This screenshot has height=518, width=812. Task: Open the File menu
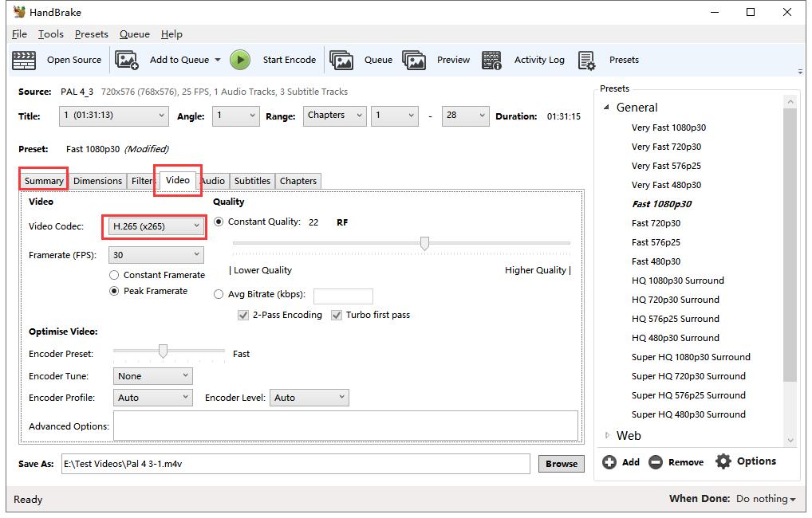[x=19, y=34]
